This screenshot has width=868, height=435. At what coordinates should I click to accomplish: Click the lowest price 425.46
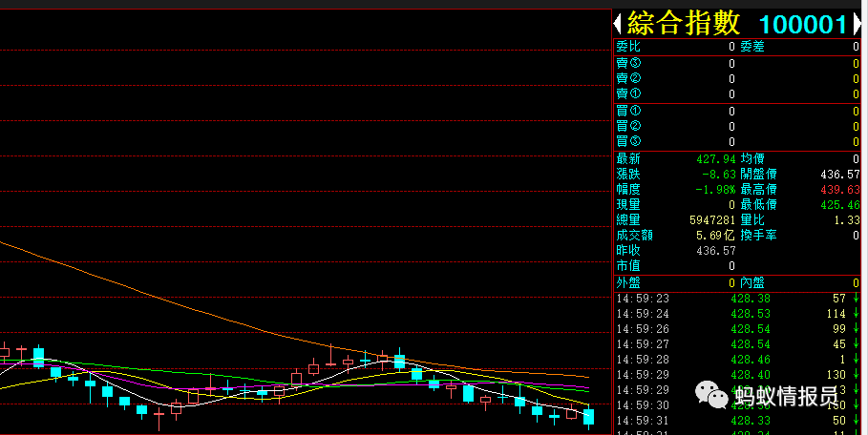pos(840,205)
